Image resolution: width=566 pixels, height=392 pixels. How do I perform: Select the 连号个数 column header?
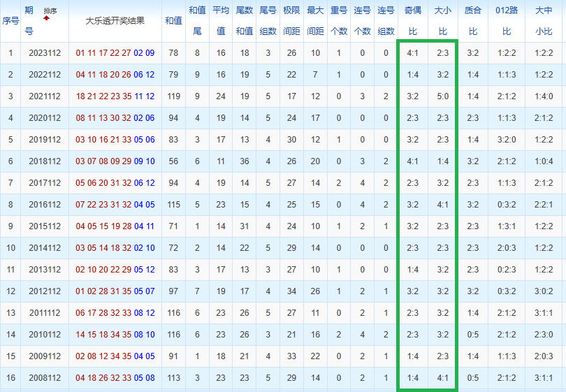(362, 21)
